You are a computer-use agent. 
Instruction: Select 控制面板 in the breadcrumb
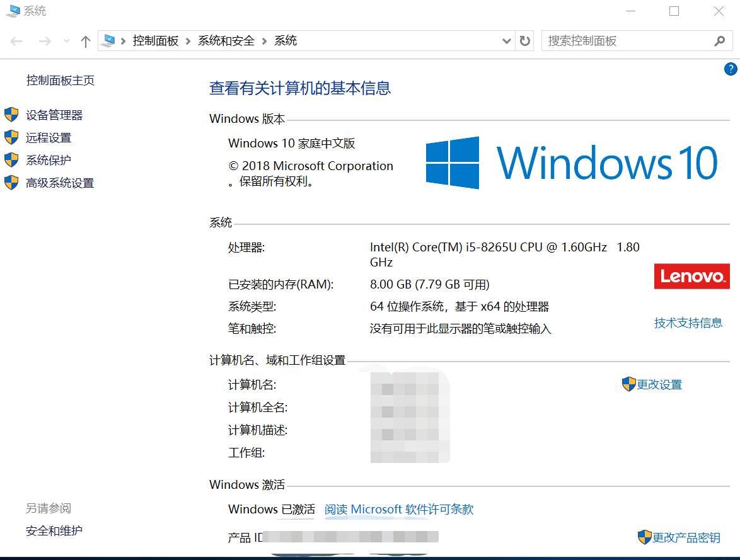pyautogui.click(x=156, y=41)
